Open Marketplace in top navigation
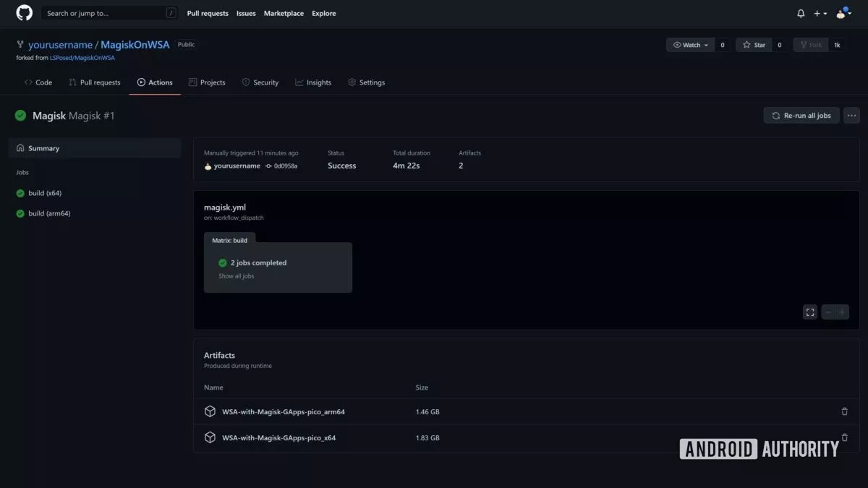This screenshot has height=488, width=868. [x=284, y=13]
